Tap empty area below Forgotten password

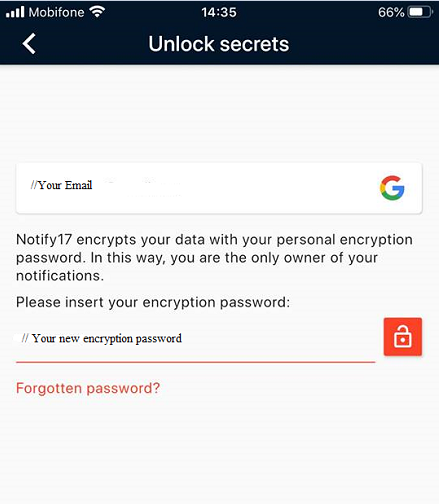tap(219, 450)
